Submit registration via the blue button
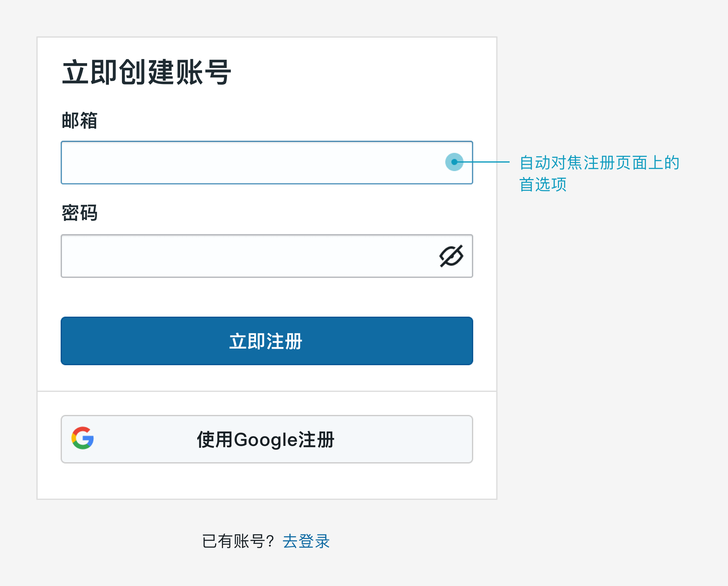 pos(266,341)
